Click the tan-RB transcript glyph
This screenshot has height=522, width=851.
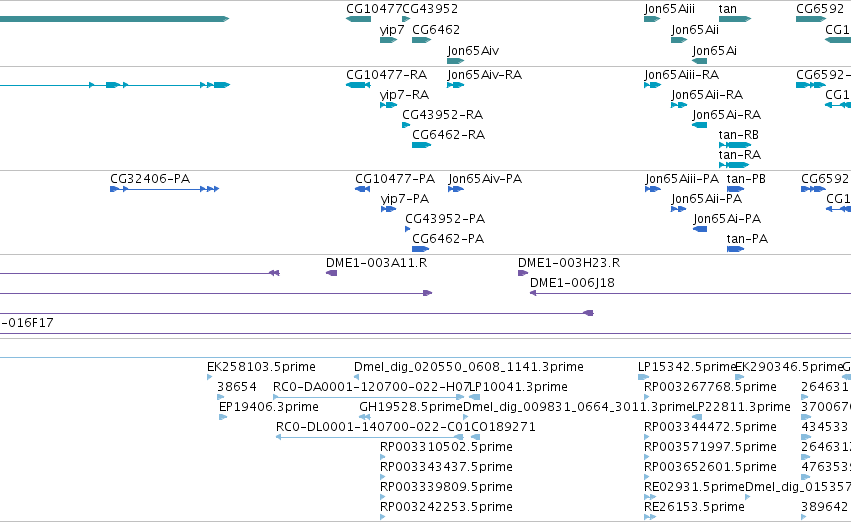[735, 145]
